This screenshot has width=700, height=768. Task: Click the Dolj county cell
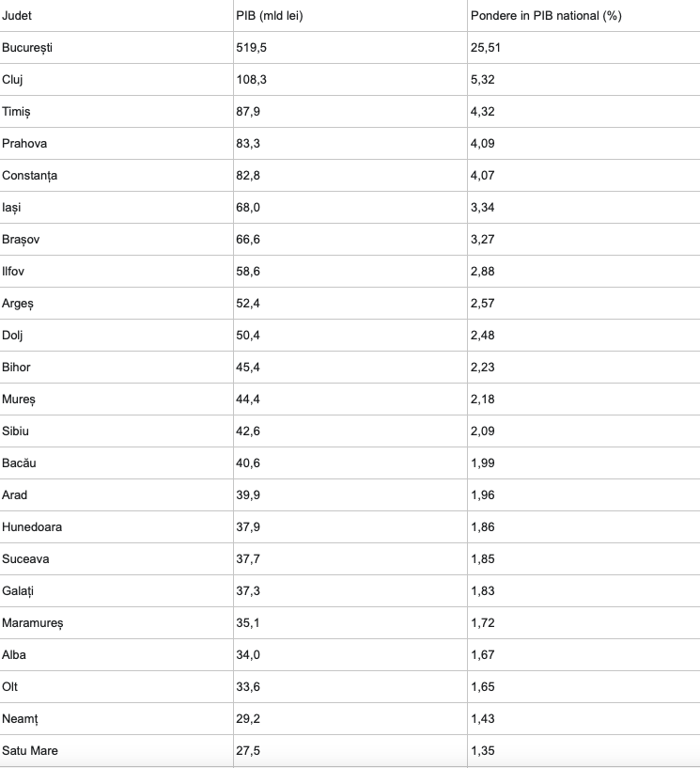pyautogui.click(x=13, y=336)
